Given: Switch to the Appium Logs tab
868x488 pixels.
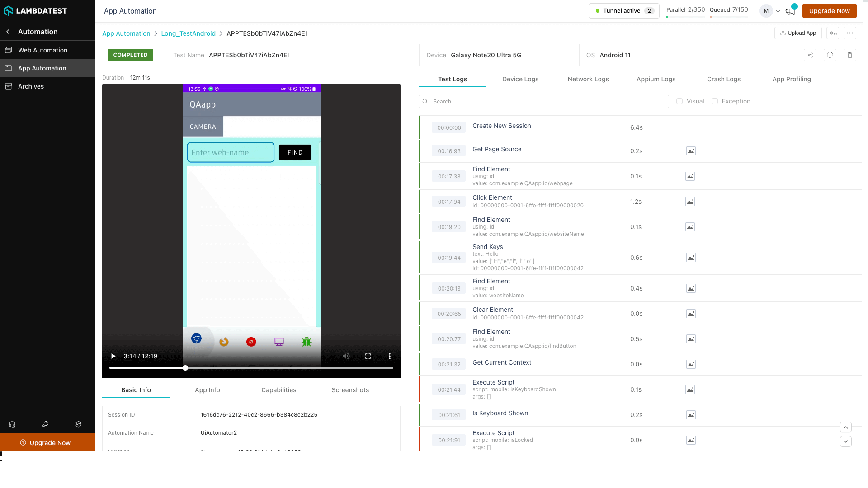Looking at the screenshot, I should [656, 79].
